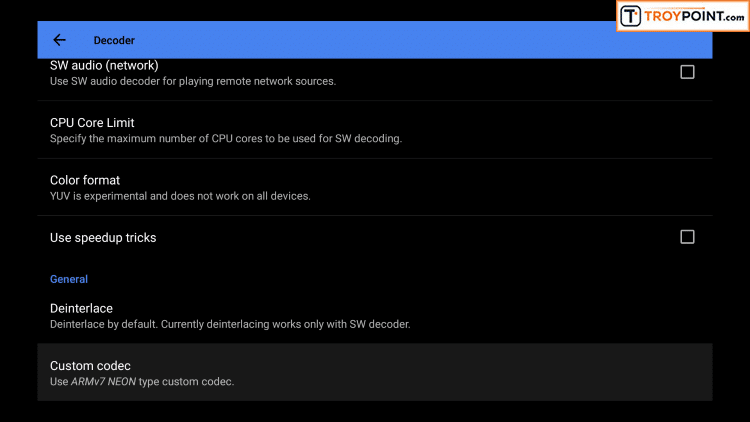Click the Decoder title in the header
The height and width of the screenshot is (422, 750).
(x=114, y=40)
